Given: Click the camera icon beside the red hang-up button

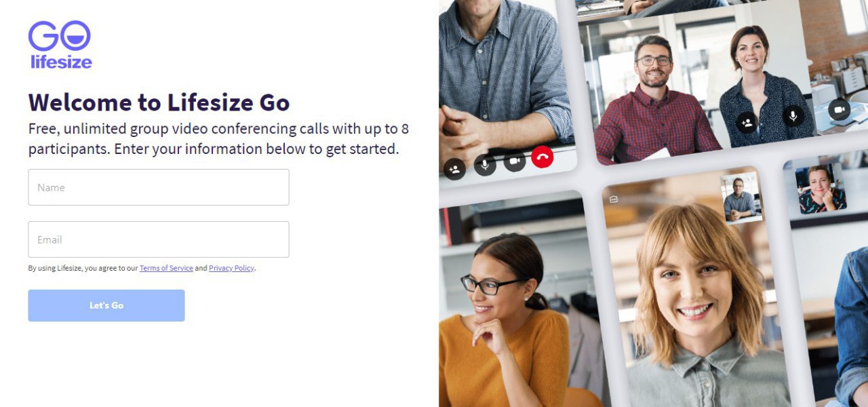Looking at the screenshot, I should tap(515, 161).
